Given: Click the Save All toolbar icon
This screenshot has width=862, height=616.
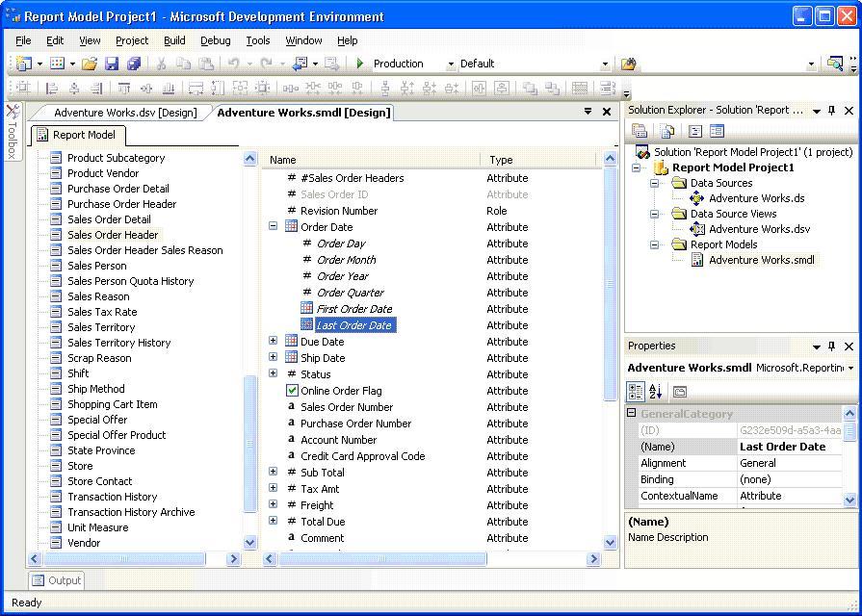Looking at the screenshot, I should [x=134, y=64].
